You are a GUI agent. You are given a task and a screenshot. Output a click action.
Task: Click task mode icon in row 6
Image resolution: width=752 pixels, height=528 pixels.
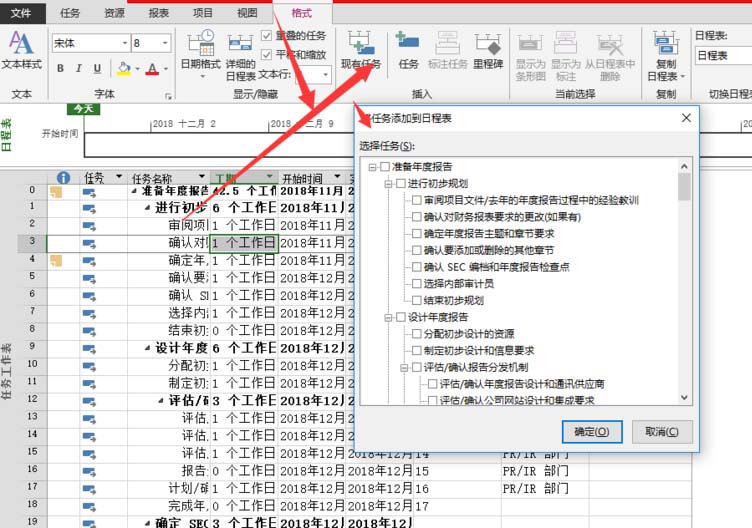pyautogui.click(x=89, y=296)
